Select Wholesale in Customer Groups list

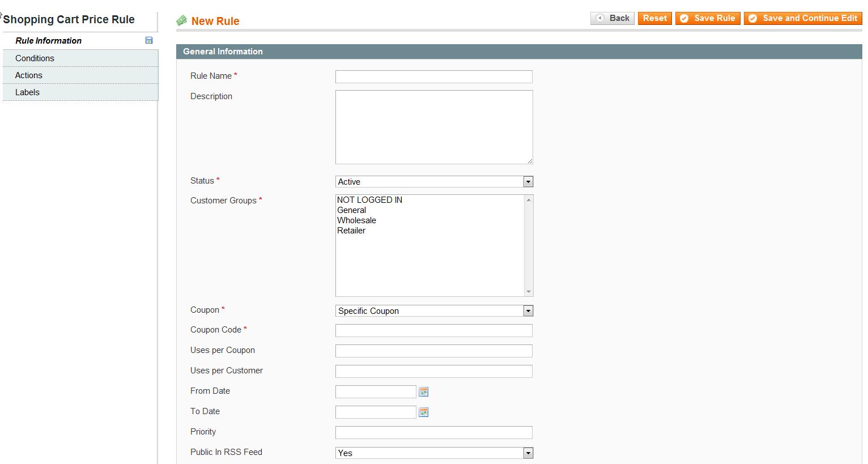356,220
